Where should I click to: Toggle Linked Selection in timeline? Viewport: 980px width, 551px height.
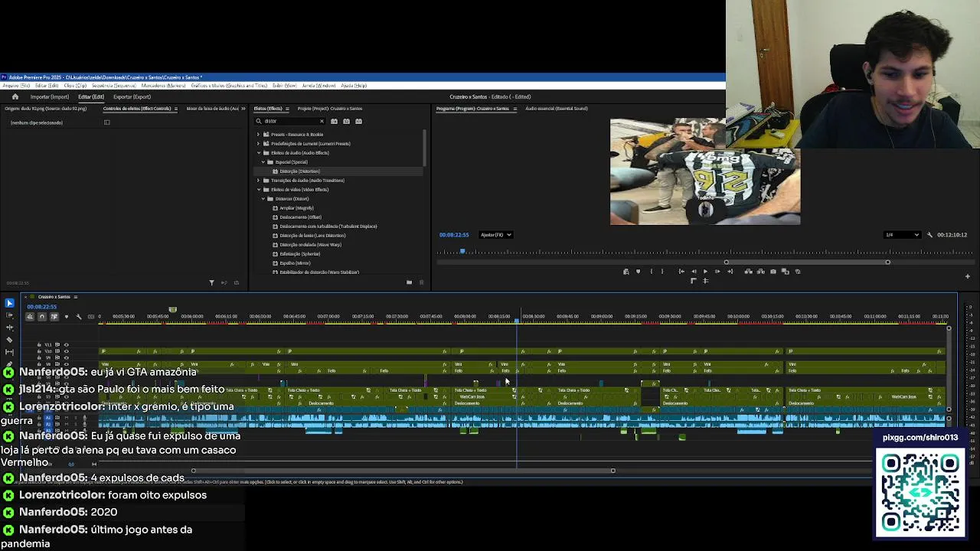(54, 316)
